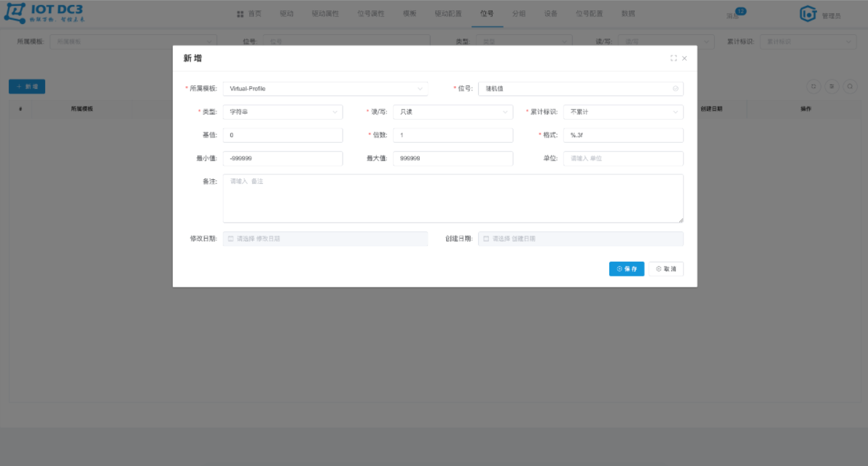Open the 设备 tab
The height and width of the screenshot is (466, 868).
(x=551, y=14)
